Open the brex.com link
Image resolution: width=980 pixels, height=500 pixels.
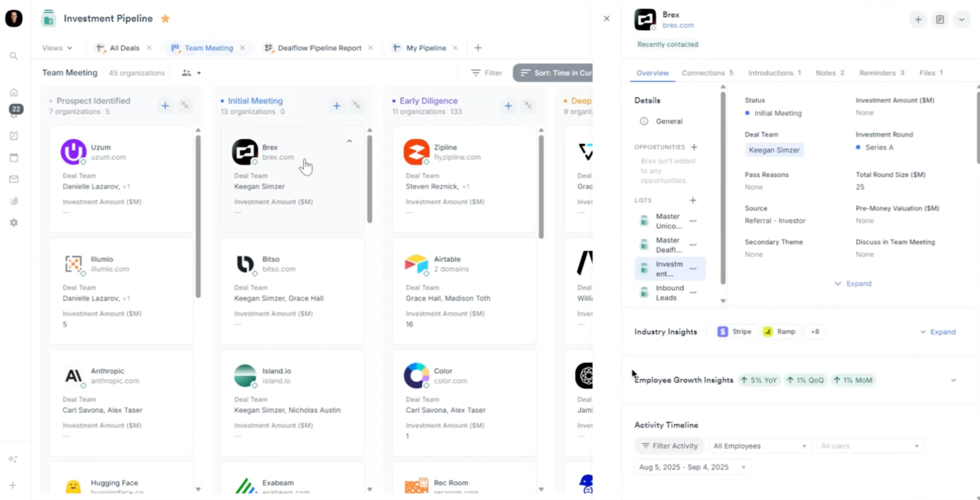click(x=678, y=25)
